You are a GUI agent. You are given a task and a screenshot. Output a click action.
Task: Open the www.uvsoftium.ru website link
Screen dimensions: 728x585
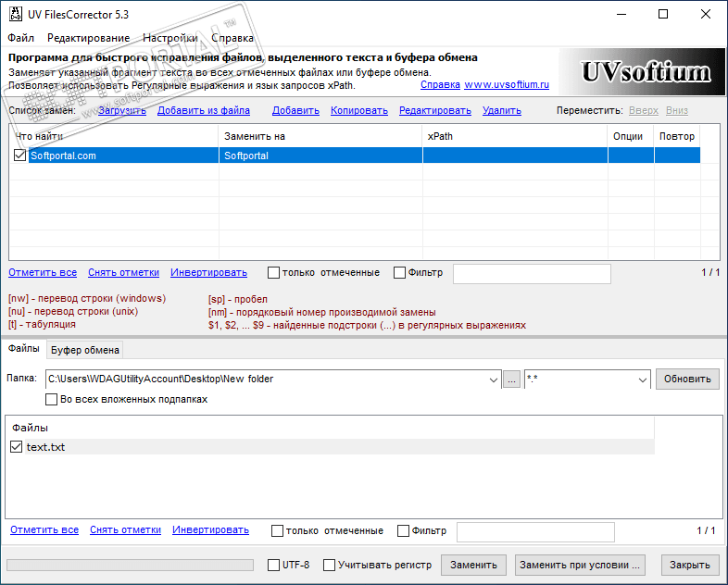507,85
